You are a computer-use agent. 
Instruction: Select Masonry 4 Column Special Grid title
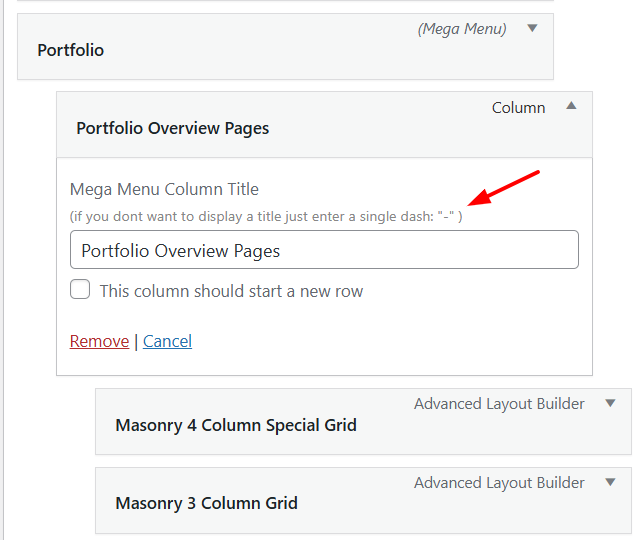(x=235, y=425)
